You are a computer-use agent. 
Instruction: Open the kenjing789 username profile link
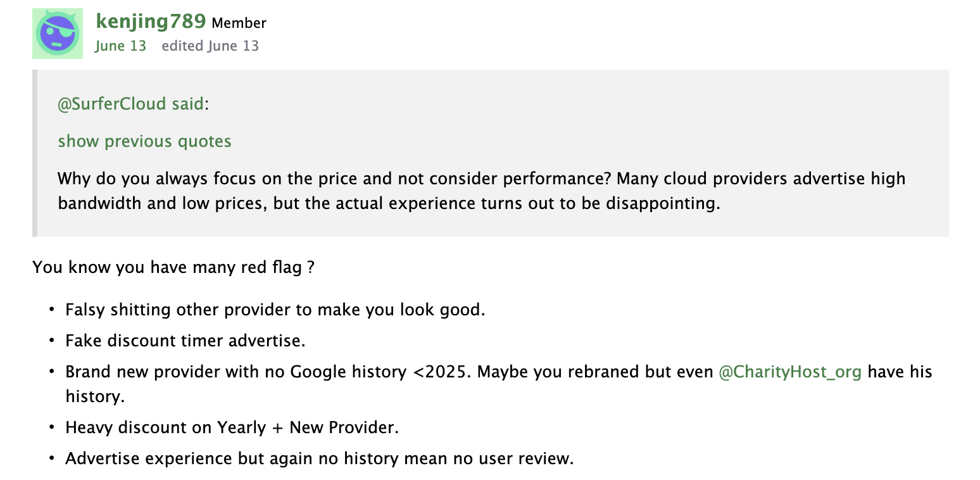[151, 22]
